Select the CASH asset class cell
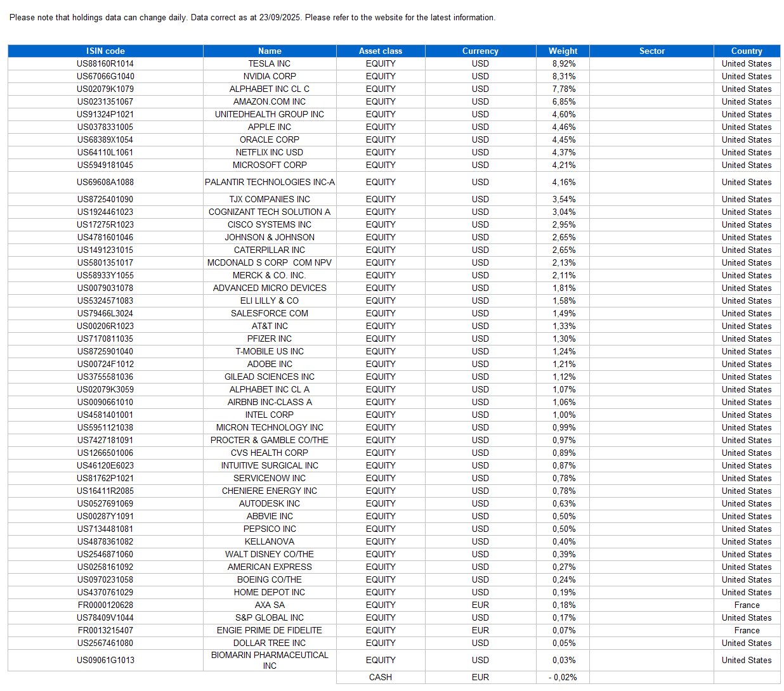 (x=380, y=677)
